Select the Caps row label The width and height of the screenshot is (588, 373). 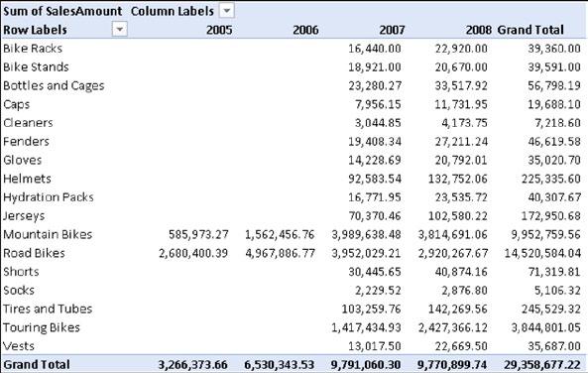coord(17,104)
